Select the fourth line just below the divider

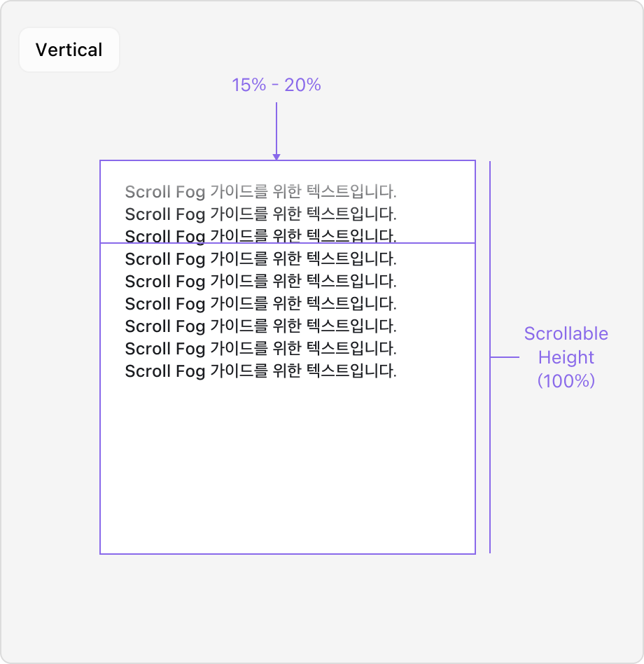click(260, 258)
